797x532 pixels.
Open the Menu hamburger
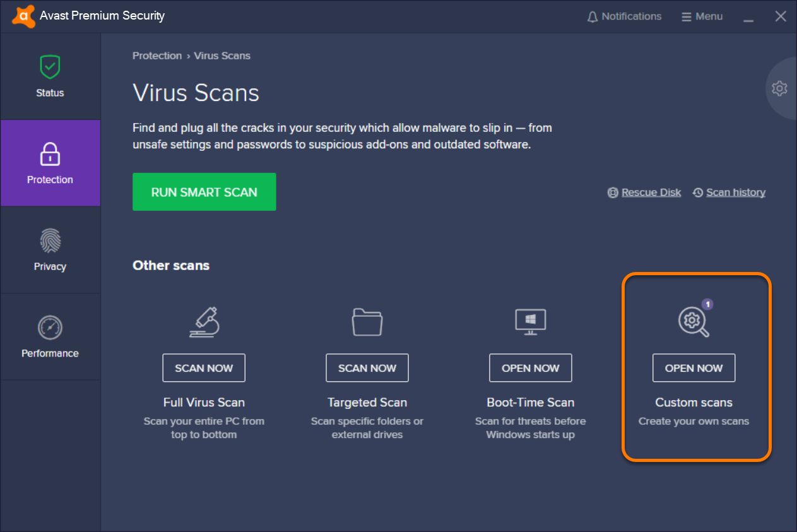(702, 16)
